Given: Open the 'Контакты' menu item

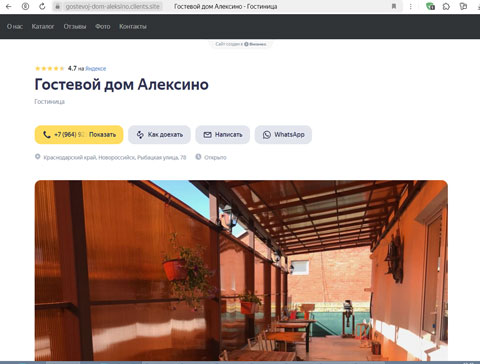Looking at the screenshot, I should coord(133,26).
